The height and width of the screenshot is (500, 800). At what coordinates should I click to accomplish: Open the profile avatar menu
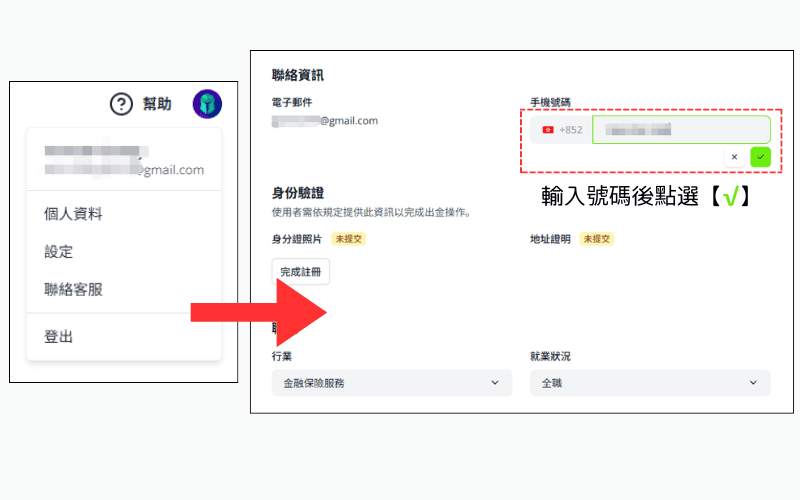click(207, 104)
